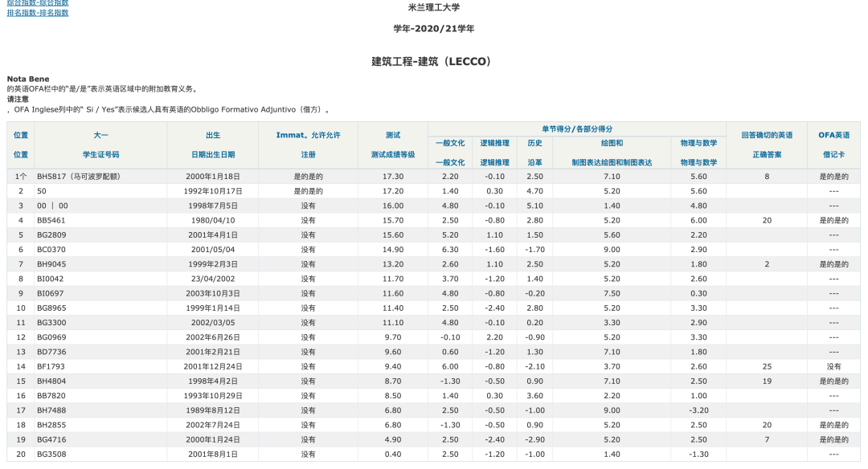Click birth date 2001年12月24日

click(213, 367)
